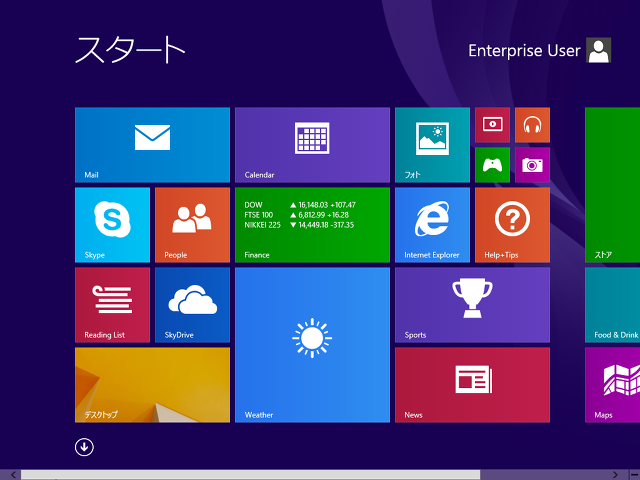The width and height of the screenshot is (640, 480).
Task: Click the スタート title text
Action: pos(130,49)
